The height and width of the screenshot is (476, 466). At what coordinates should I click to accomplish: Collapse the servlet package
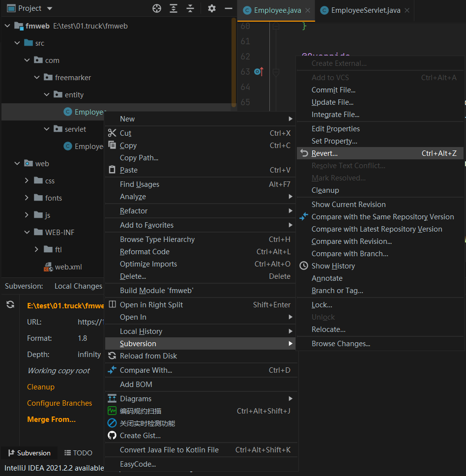(46, 129)
